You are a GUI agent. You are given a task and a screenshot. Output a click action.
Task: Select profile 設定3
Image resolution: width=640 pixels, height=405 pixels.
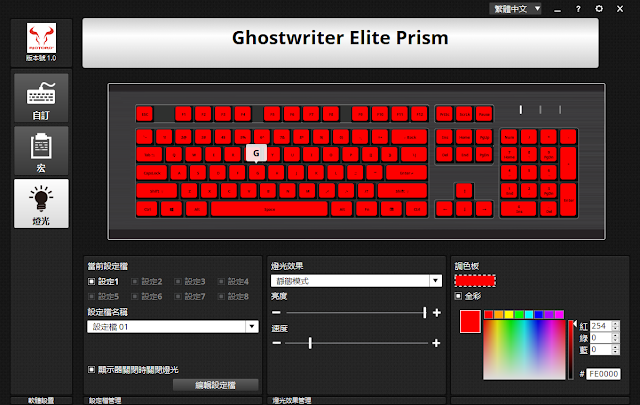190,281
